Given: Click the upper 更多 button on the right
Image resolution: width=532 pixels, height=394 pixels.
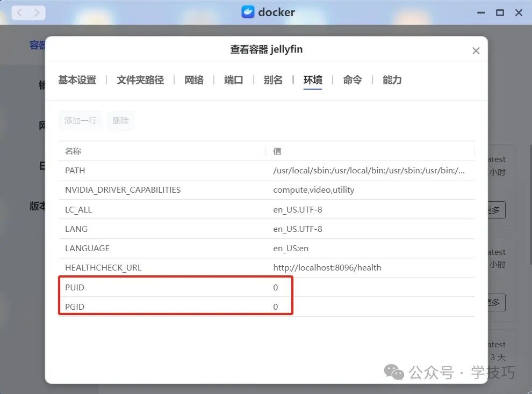Looking at the screenshot, I should (x=497, y=210).
